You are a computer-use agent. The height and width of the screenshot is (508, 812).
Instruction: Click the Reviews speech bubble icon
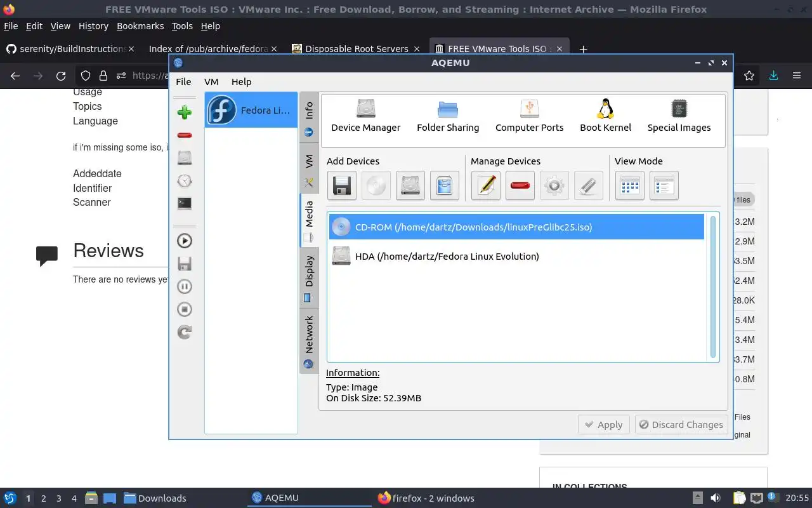tap(47, 255)
